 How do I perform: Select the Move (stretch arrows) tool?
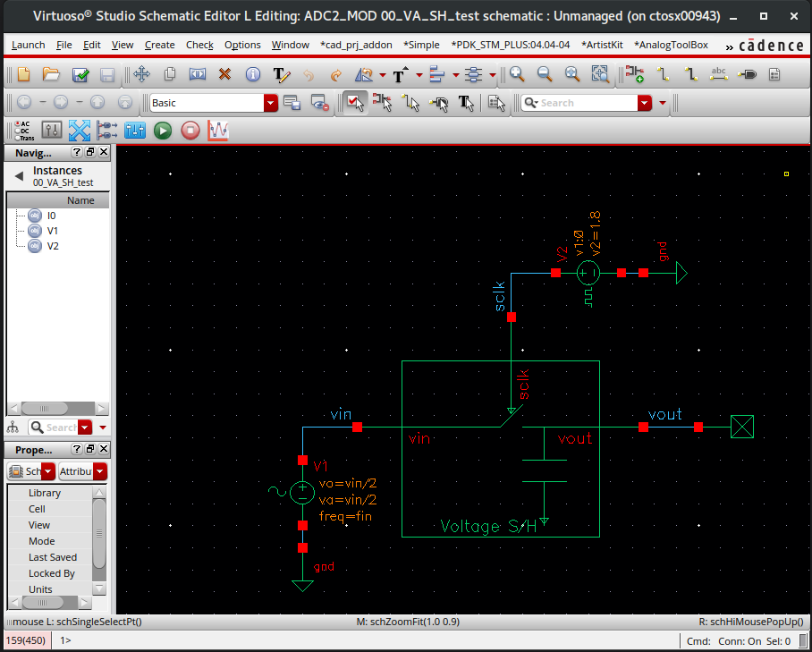[141, 75]
